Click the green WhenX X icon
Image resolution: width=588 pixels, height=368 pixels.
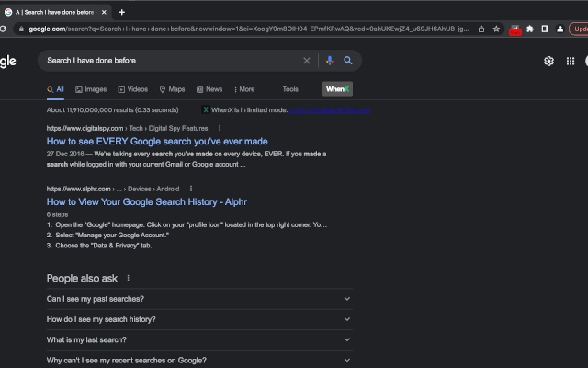coord(206,109)
